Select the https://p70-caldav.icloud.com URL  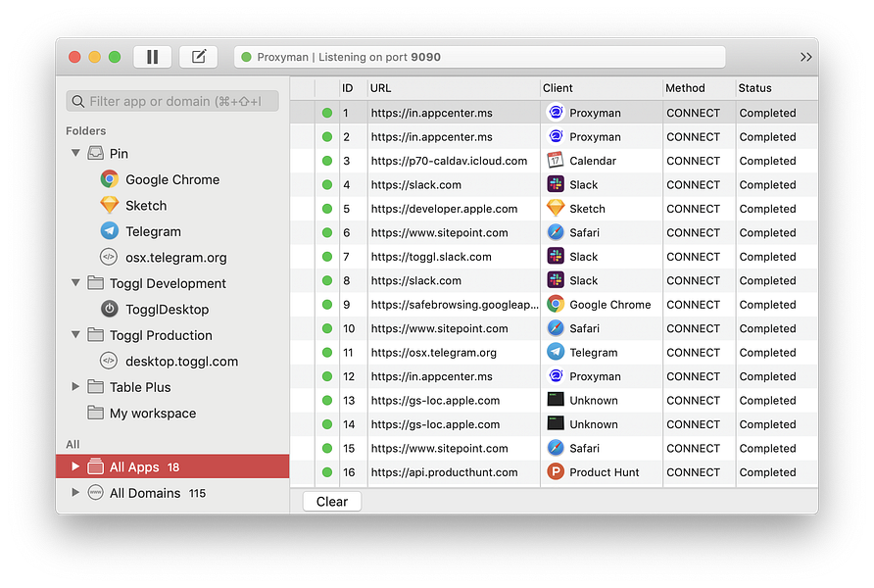(449, 161)
